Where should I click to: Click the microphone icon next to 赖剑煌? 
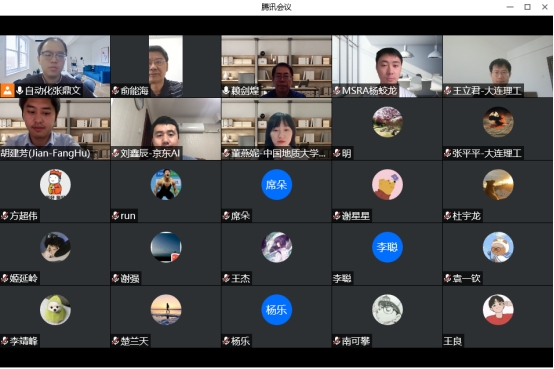226,91
